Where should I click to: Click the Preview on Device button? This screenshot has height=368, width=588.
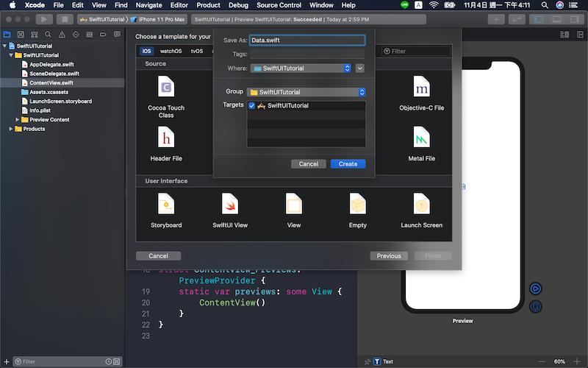536,306
